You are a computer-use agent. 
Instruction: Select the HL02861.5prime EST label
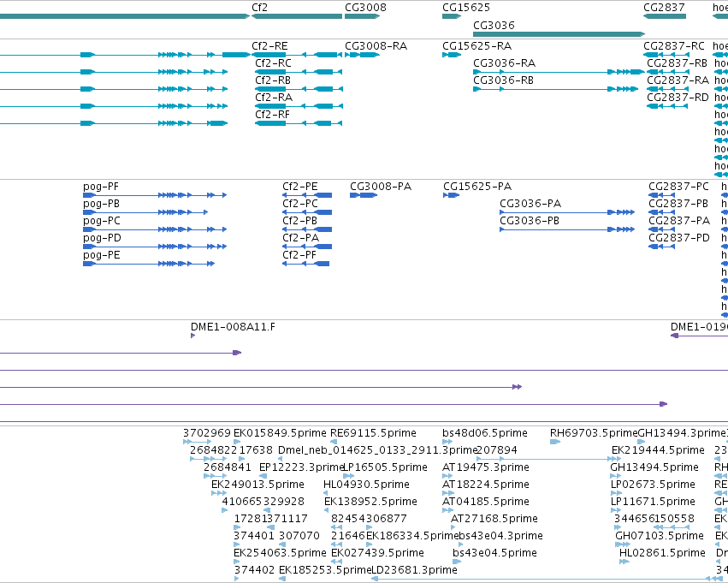[x=662, y=553]
